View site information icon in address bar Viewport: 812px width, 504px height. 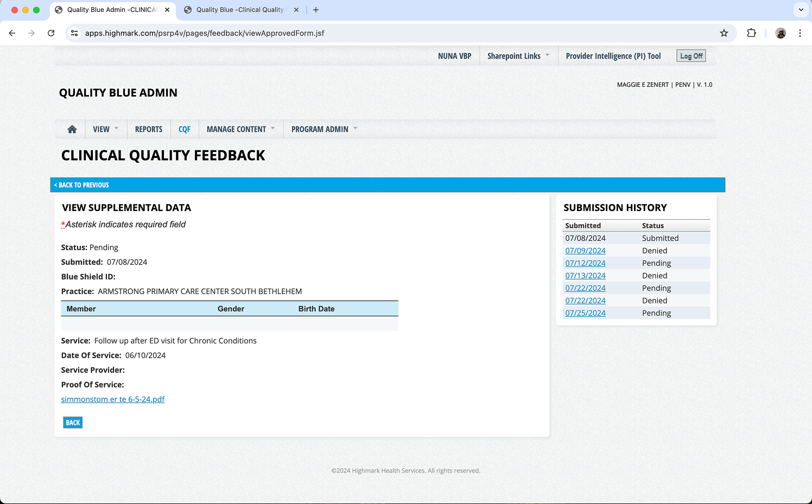pos(75,33)
